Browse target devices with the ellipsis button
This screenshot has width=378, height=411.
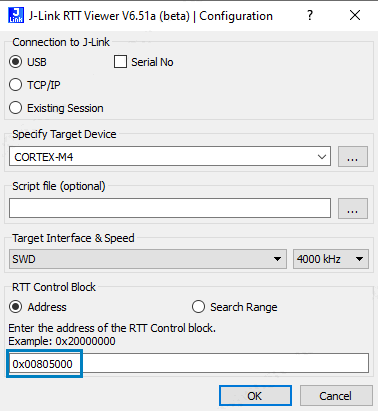coord(353,156)
